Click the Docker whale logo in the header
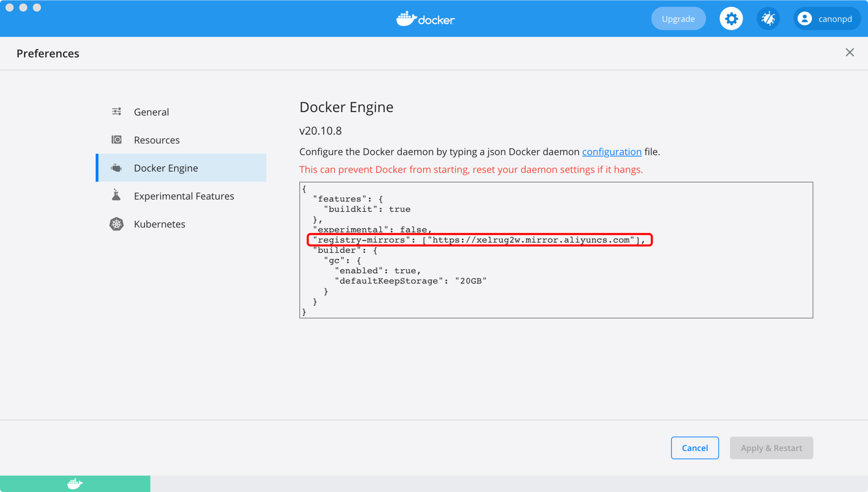Image resolution: width=868 pixels, height=492 pixels. tap(424, 19)
